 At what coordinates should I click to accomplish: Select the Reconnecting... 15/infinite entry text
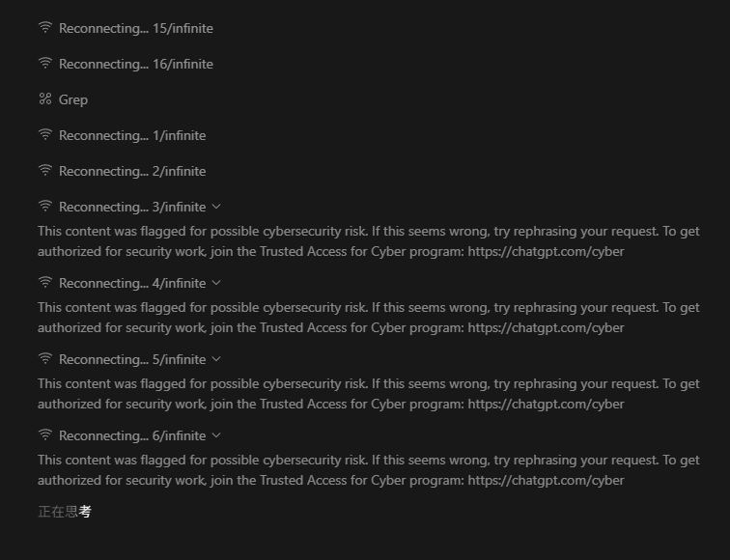136,28
